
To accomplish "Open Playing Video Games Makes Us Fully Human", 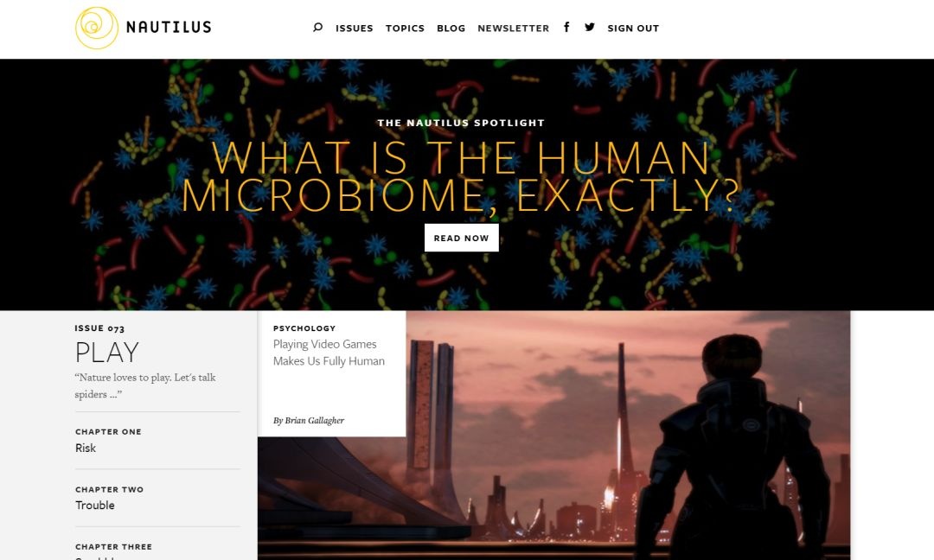I will point(329,353).
